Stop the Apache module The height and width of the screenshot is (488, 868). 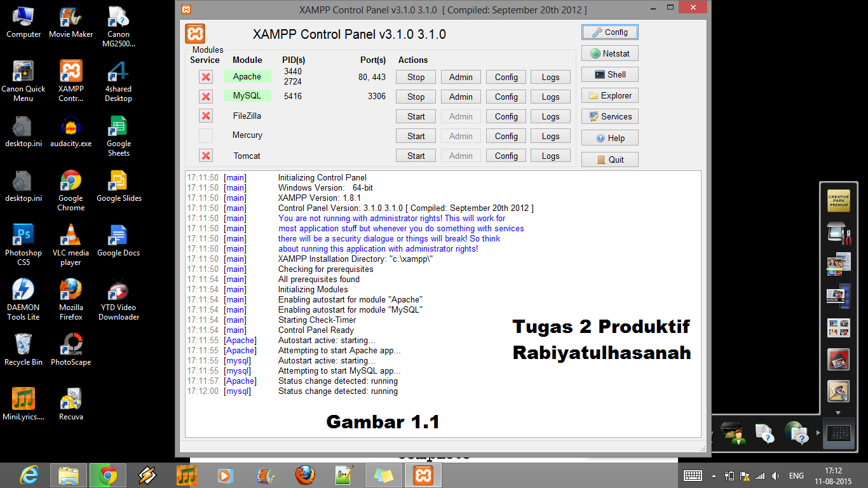[415, 76]
